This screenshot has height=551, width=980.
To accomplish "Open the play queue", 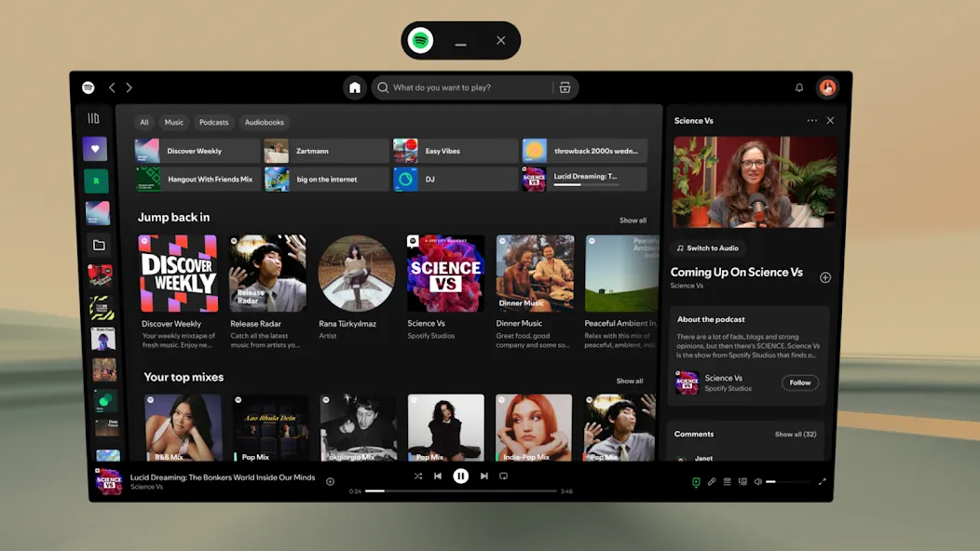I will pyautogui.click(x=727, y=481).
